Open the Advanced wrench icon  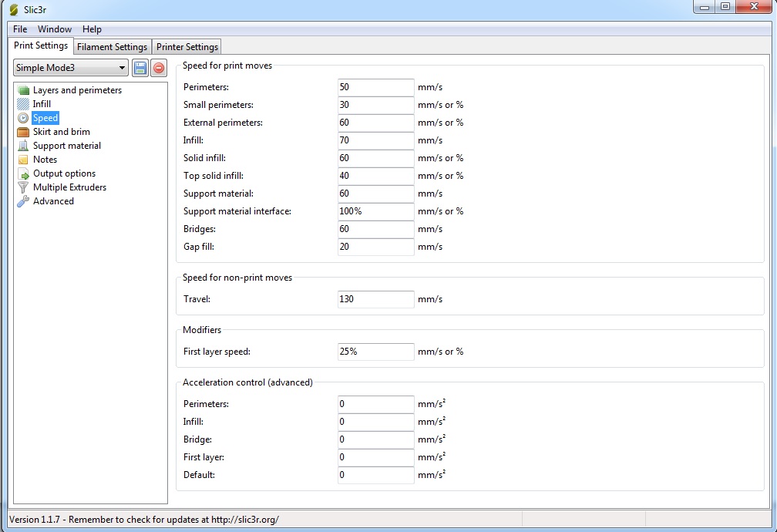23,201
